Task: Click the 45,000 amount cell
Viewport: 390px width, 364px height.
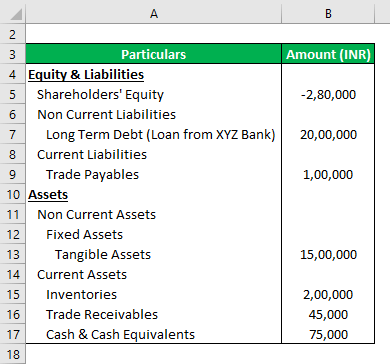Action: click(328, 314)
